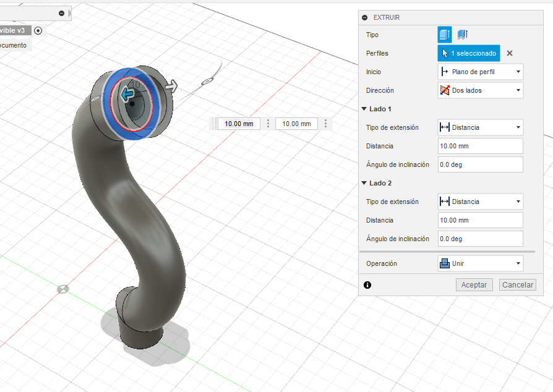Click the info icon in the Extruir dialog
This screenshot has height=392, width=553.
coord(367,285)
